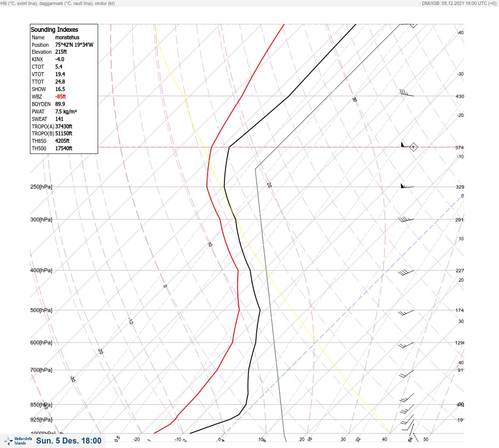Click the TROPO(A) value 37430ft

click(x=64, y=126)
